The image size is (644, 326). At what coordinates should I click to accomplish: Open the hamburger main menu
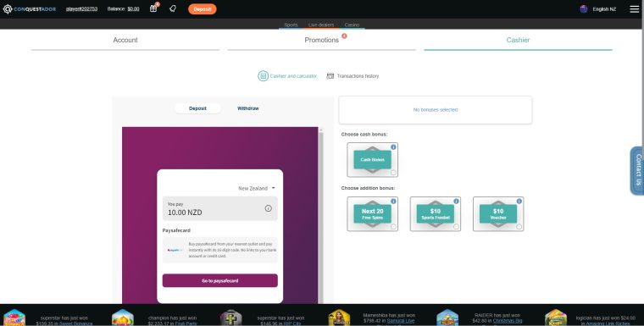[634, 9]
